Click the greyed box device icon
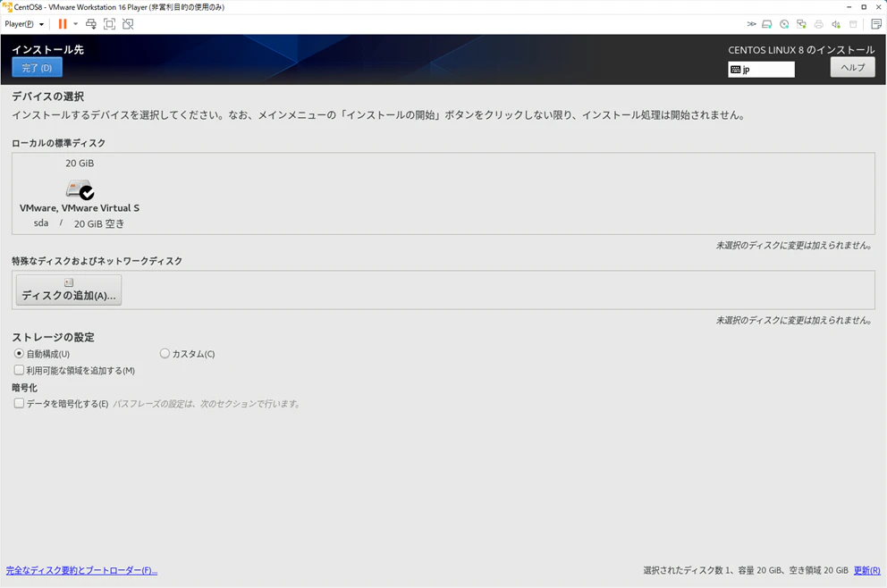 pyautogui.click(x=853, y=24)
